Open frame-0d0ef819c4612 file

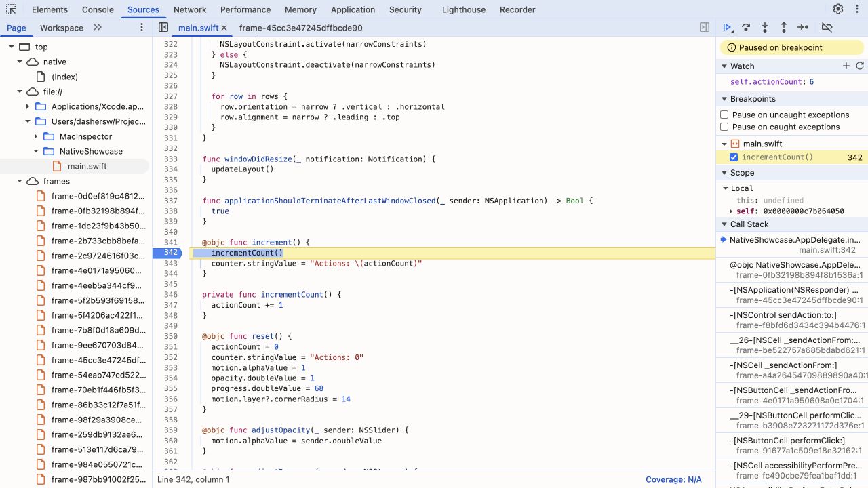[x=98, y=196]
